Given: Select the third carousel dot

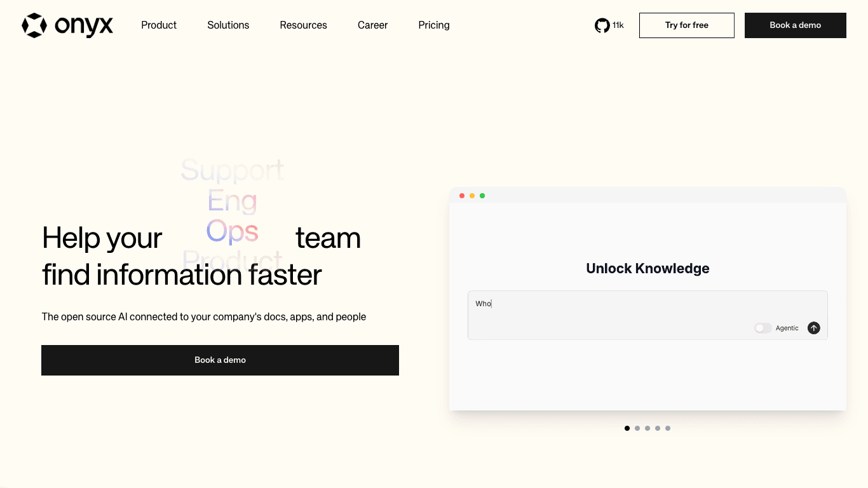Looking at the screenshot, I should [648, 428].
